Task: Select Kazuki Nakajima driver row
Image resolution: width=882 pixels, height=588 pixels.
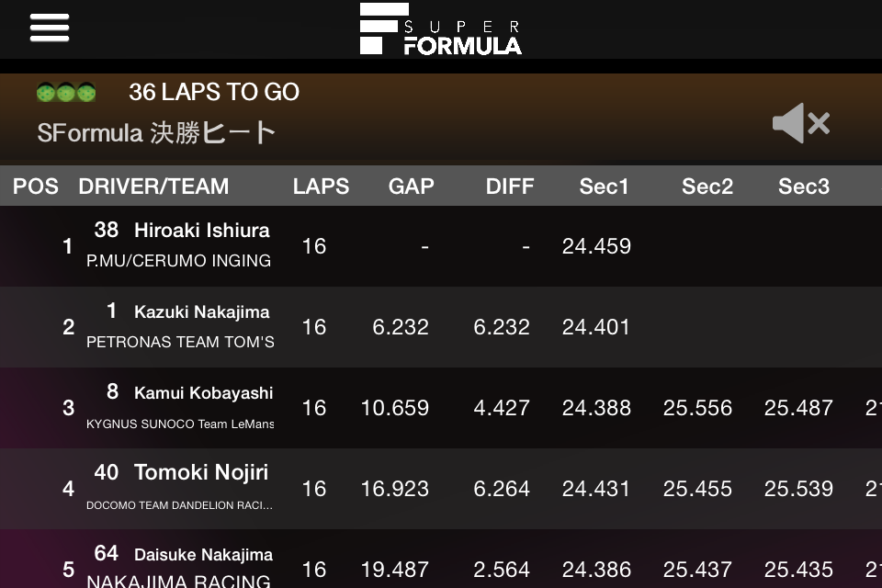Action: [x=201, y=312]
